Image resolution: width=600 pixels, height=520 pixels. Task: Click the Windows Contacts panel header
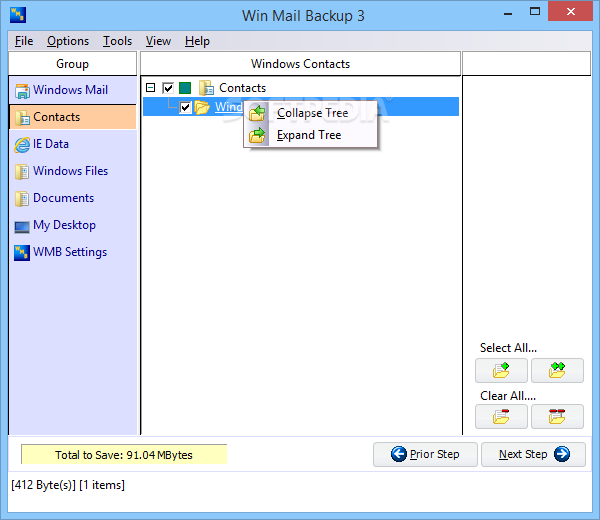pos(300,64)
